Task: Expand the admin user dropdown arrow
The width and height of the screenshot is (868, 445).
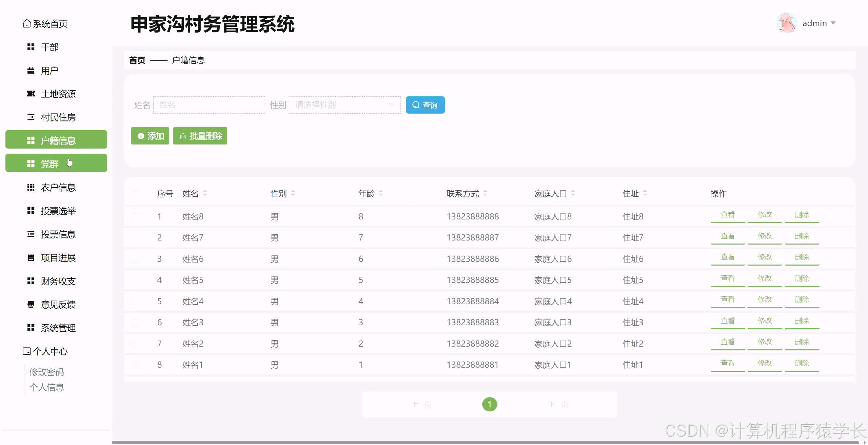Action: [833, 23]
